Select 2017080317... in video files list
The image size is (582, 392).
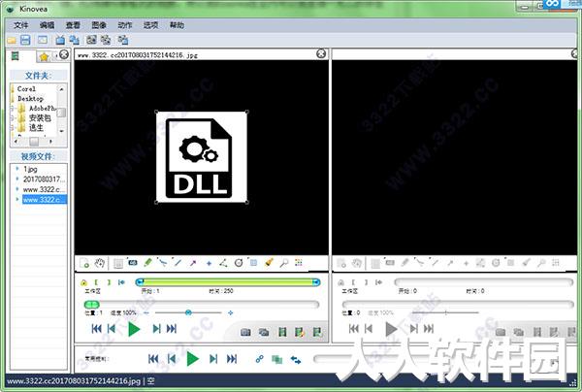pos(44,179)
